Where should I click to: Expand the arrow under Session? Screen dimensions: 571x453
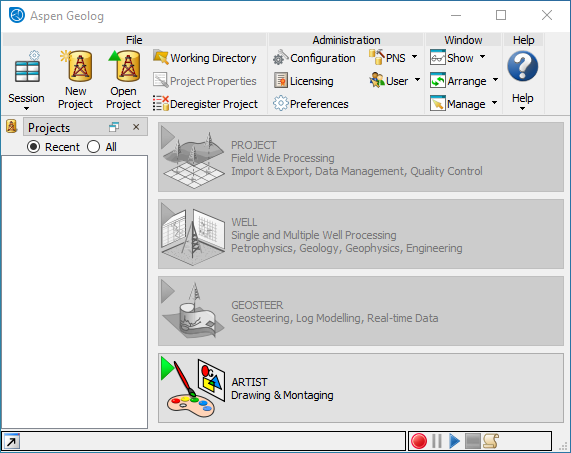point(26,109)
